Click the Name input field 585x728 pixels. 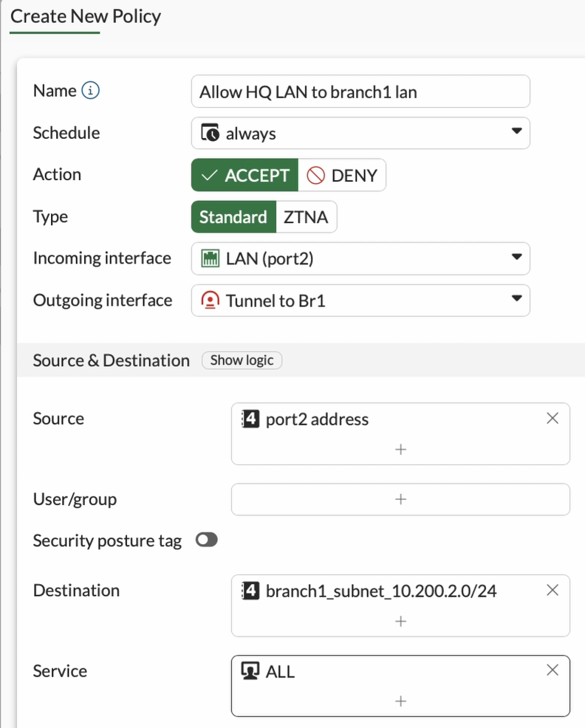(360, 92)
